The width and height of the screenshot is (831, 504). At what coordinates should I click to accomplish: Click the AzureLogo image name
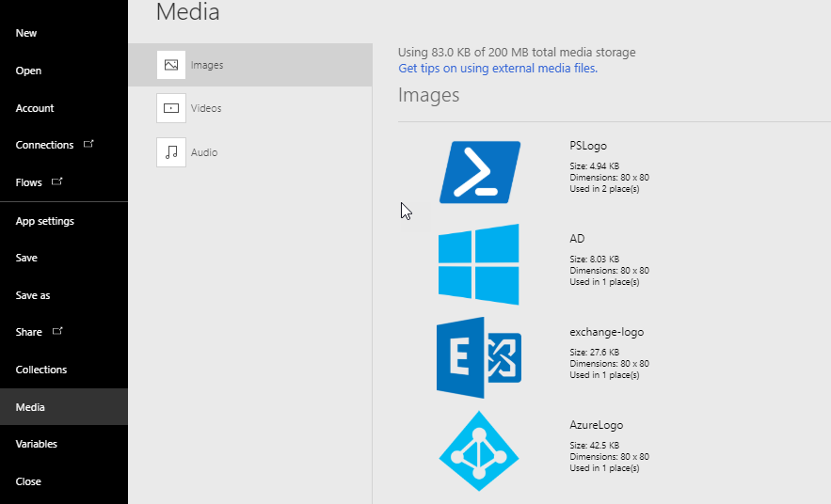click(x=597, y=425)
